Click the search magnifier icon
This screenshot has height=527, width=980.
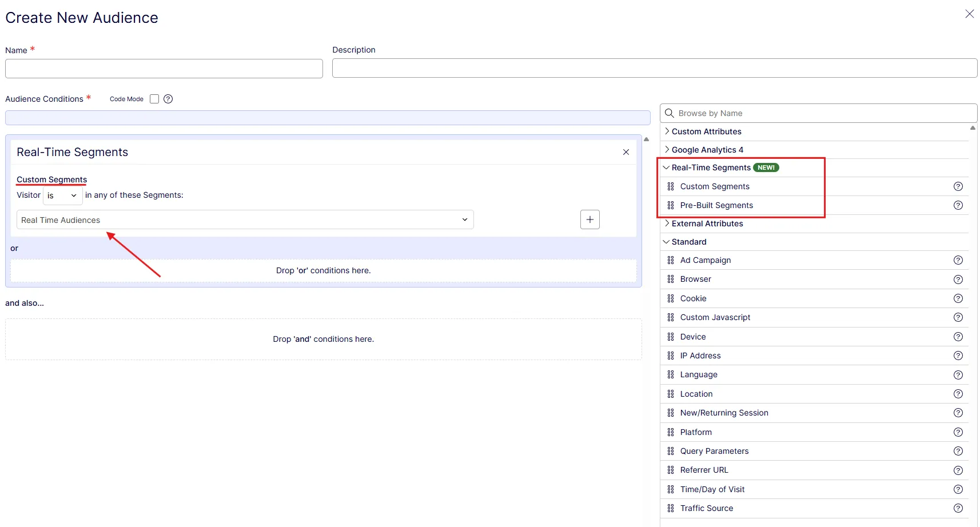(x=669, y=113)
